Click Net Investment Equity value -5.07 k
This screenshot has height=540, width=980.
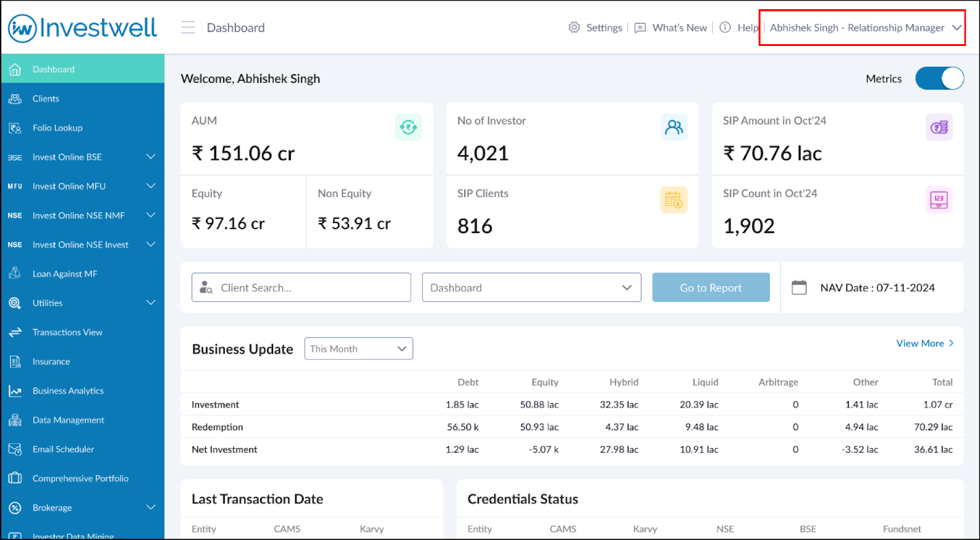point(544,449)
